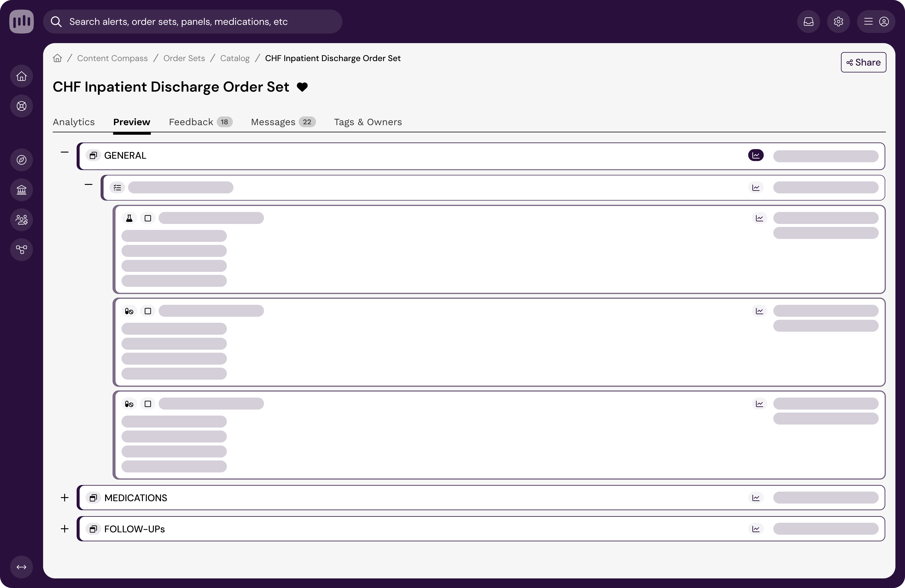This screenshot has height=588, width=905.
Task: Open the inbox icon in top bar
Action: [x=808, y=22]
